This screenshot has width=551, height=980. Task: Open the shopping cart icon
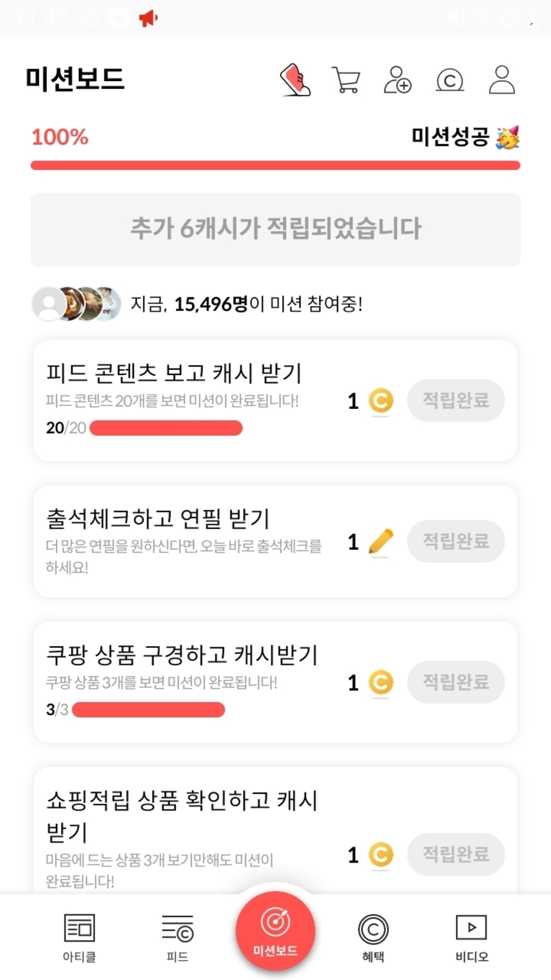[346, 80]
